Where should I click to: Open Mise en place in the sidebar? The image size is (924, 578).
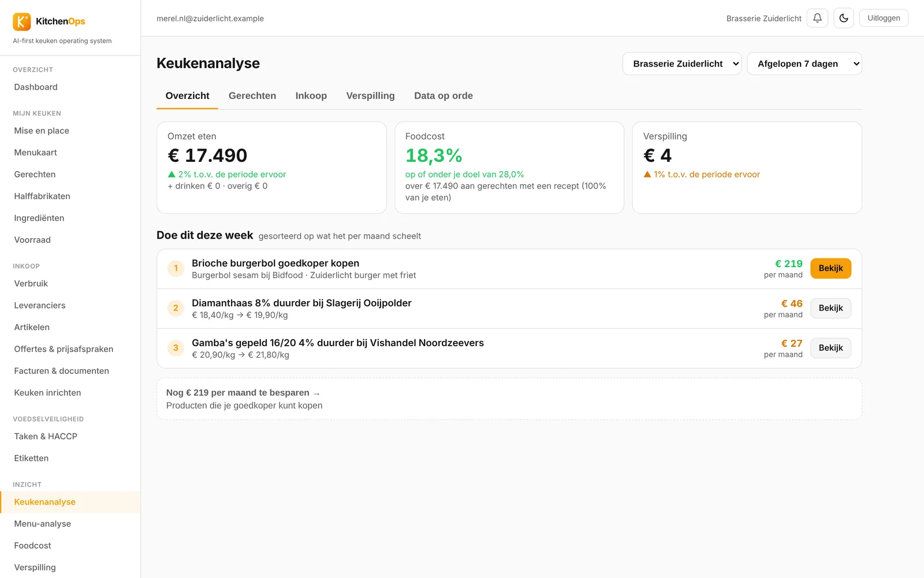[70, 131]
